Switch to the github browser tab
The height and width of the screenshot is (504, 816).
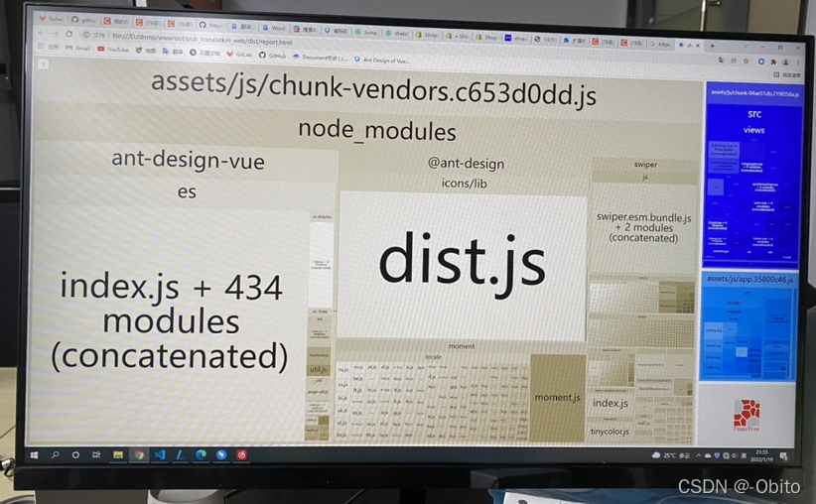[x=83, y=20]
